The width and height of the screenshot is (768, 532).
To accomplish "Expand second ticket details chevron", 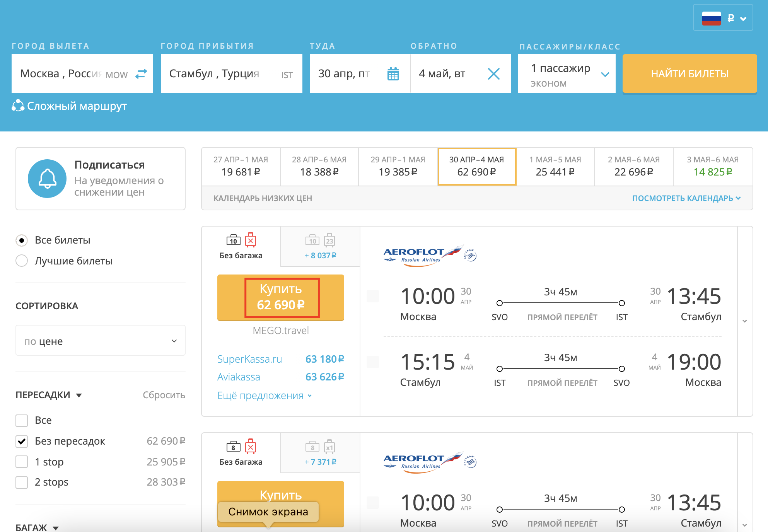I will coord(745,525).
